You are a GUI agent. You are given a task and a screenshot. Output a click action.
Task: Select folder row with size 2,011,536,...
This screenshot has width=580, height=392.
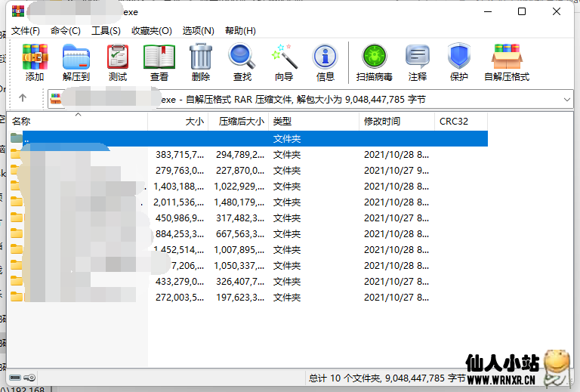point(248,202)
